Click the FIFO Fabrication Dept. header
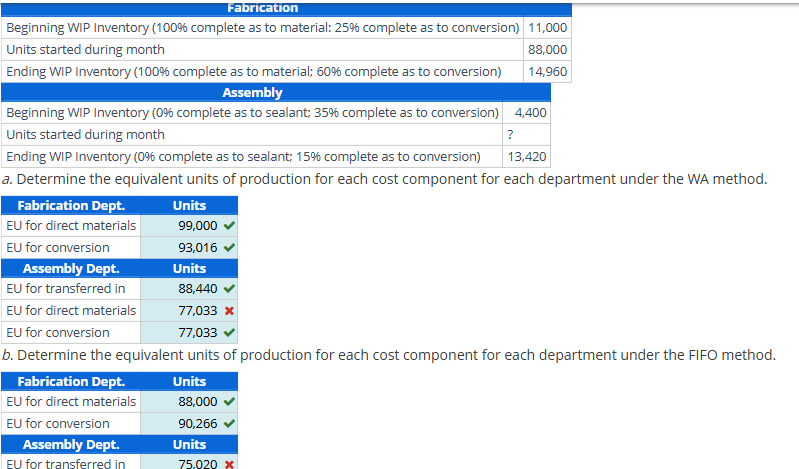799x469 pixels. 71,382
